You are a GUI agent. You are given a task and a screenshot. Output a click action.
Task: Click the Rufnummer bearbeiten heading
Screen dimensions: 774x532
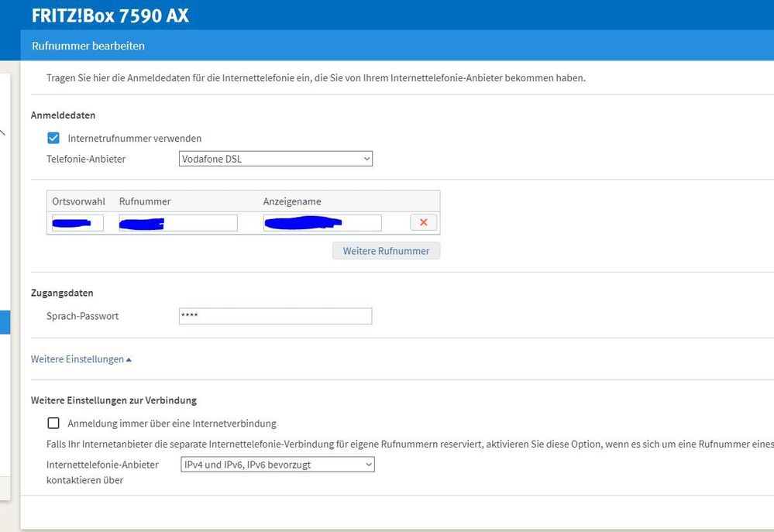pyautogui.click(x=88, y=46)
